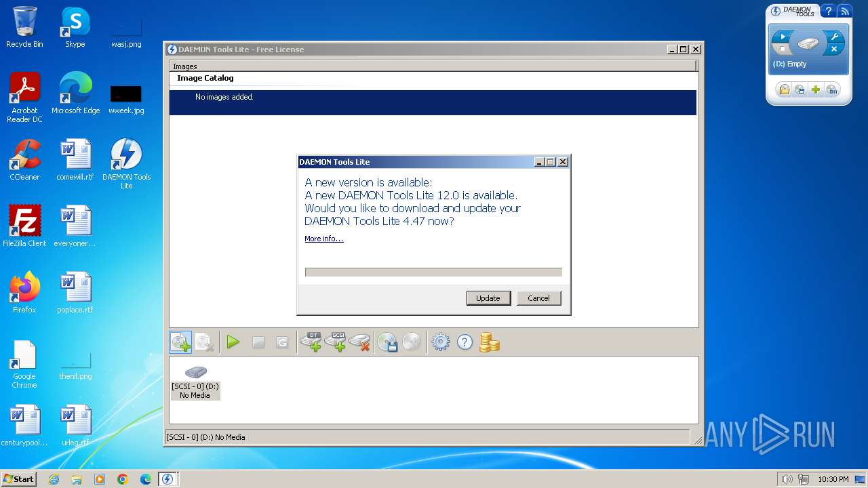Click the gadget disc burn icon
This screenshot has width=868, height=488.
(x=832, y=89)
